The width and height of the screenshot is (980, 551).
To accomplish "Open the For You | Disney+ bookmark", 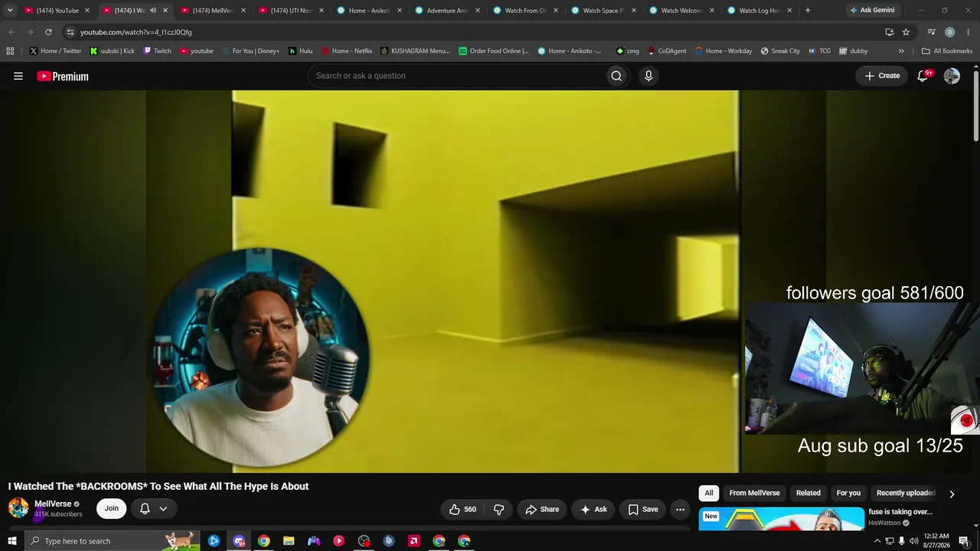I will 250,51.
